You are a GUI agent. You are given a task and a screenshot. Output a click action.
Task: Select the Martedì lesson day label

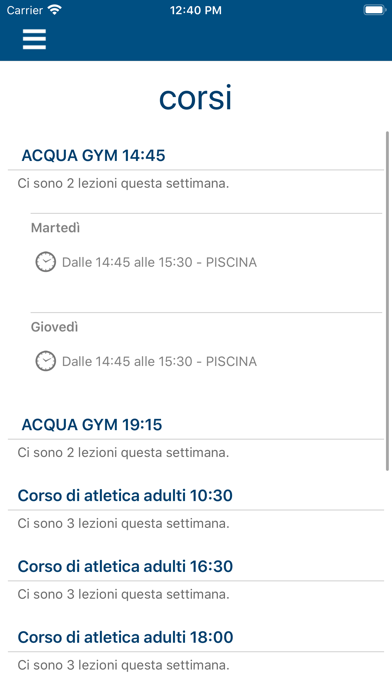click(x=55, y=228)
